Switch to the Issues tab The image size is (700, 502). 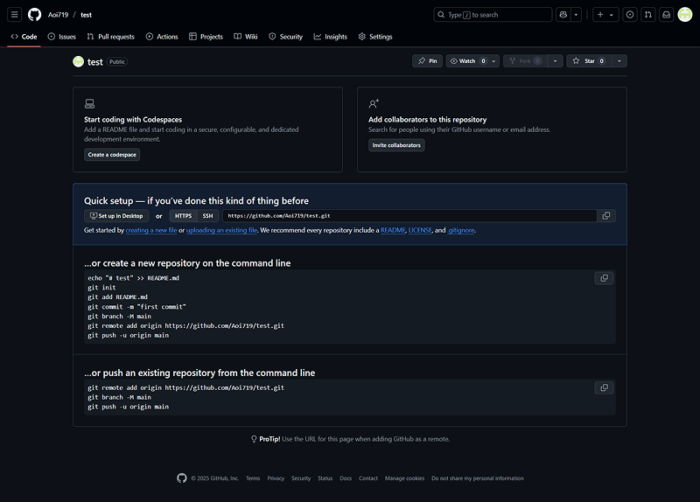[62, 37]
